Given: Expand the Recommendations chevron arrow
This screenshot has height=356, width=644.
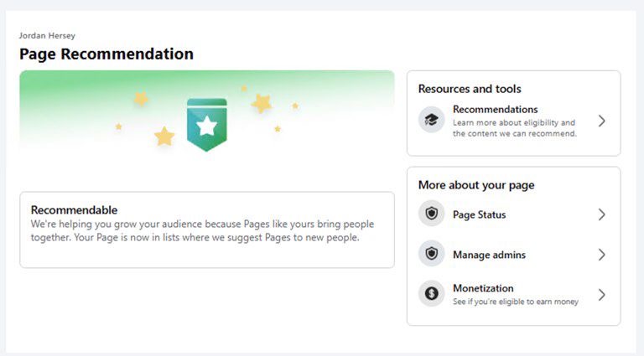Looking at the screenshot, I should pos(601,121).
